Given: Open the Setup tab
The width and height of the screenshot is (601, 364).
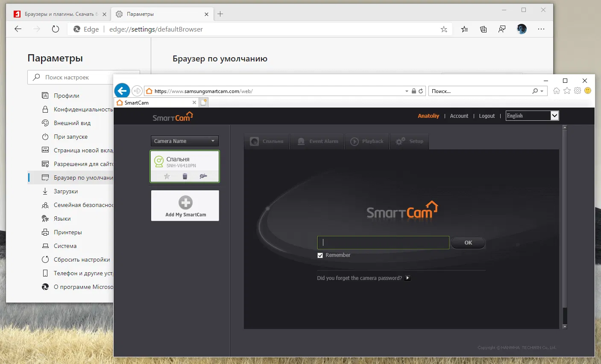Looking at the screenshot, I should click(x=409, y=141).
